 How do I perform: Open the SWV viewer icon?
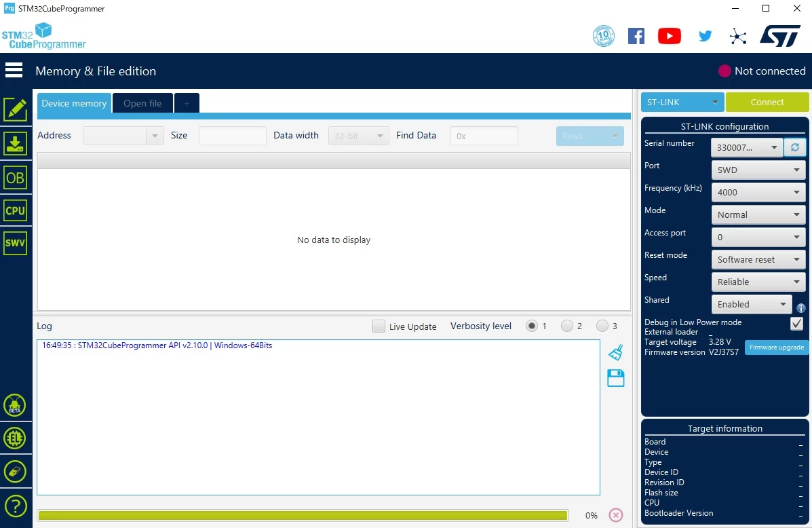(16, 243)
